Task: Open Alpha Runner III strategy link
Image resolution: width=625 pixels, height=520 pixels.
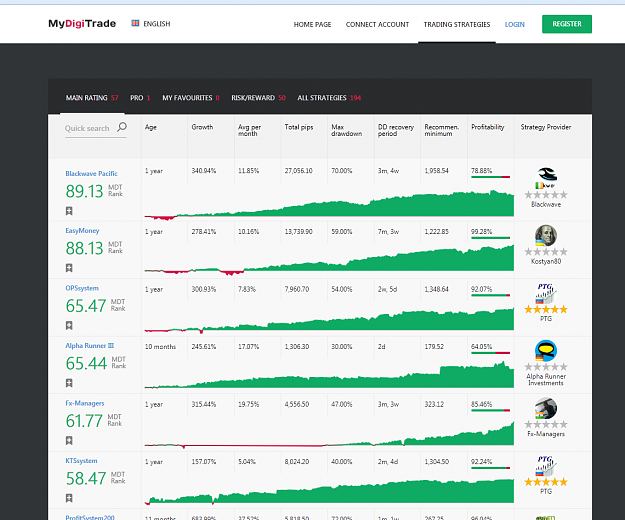Action: [90, 346]
